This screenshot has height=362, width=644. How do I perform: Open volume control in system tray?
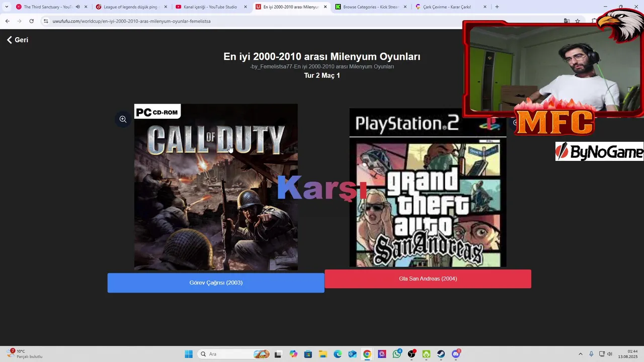click(x=610, y=354)
